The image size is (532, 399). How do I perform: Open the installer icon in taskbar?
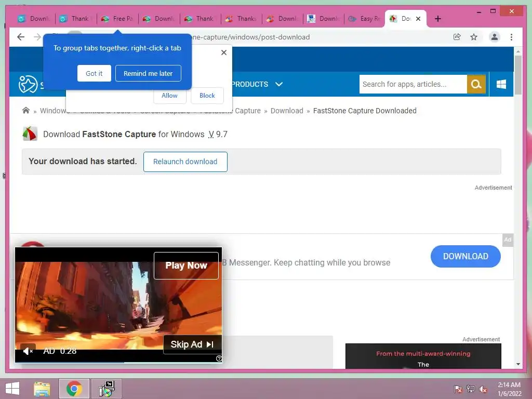(107, 389)
